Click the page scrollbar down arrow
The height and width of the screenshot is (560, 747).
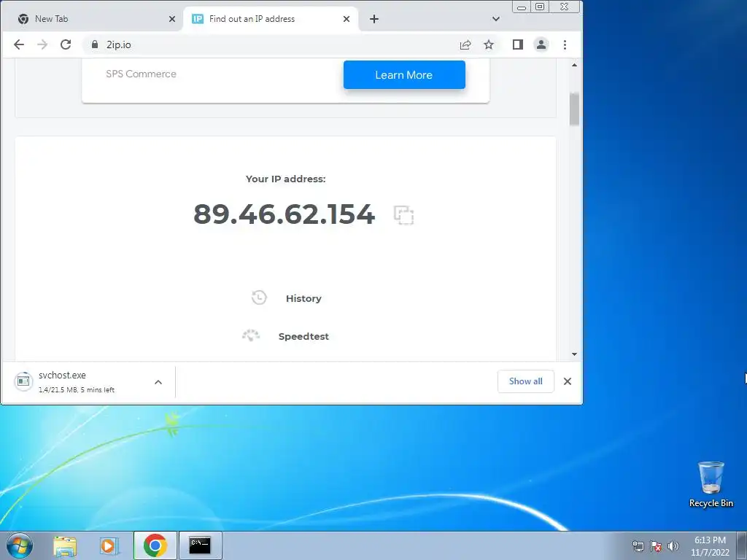(x=574, y=354)
